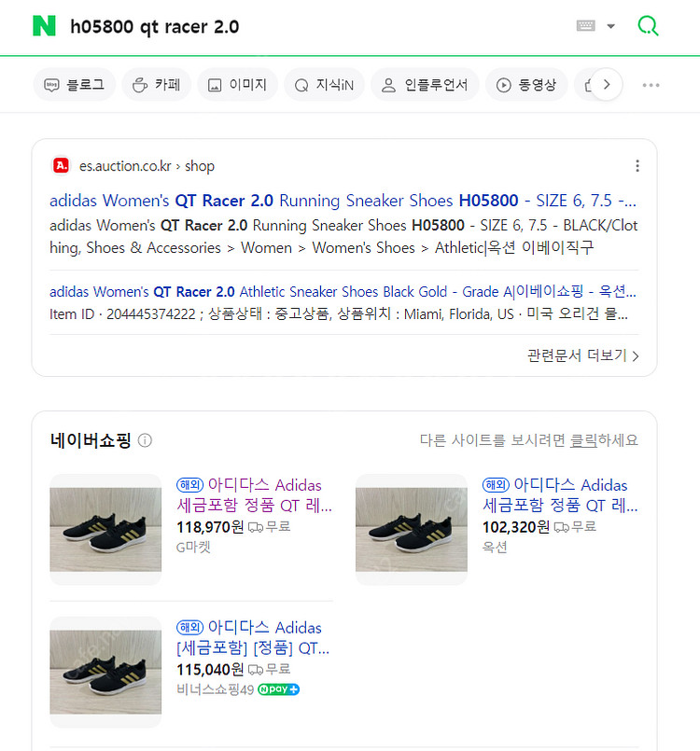Click the delivery truck icon beside 102,320원
The image size is (700, 751).
click(x=561, y=527)
